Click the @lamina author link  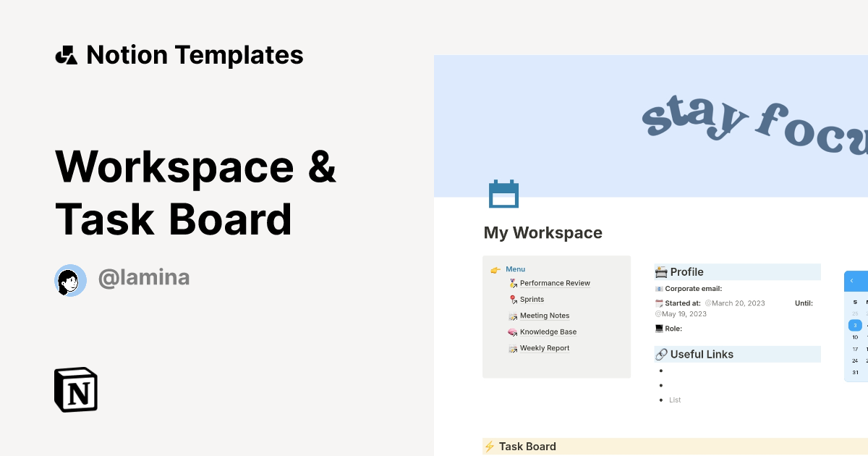click(x=144, y=277)
